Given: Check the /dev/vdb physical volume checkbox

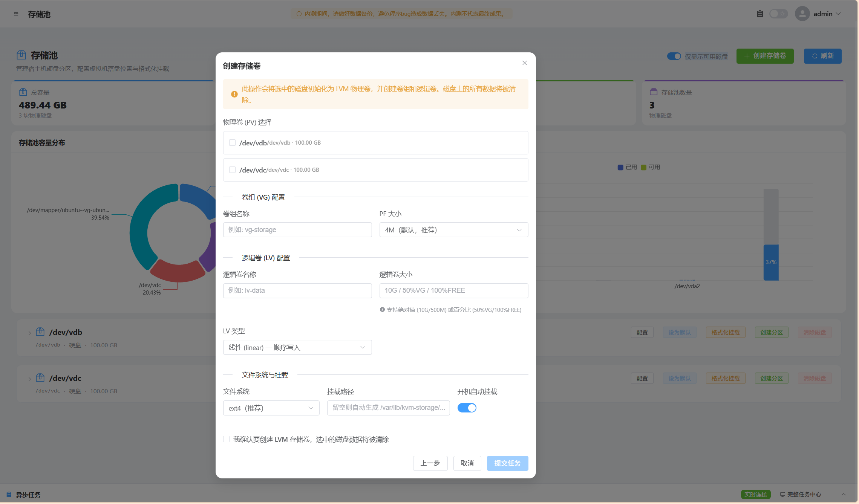Looking at the screenshot, I should pyautogui.click(x=233, y=143).
